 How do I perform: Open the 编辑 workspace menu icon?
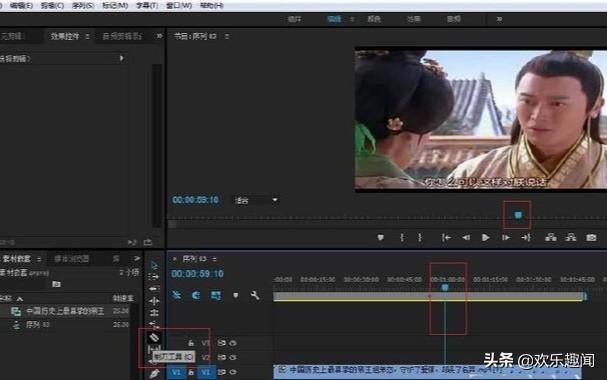click(x=352, y=19)
